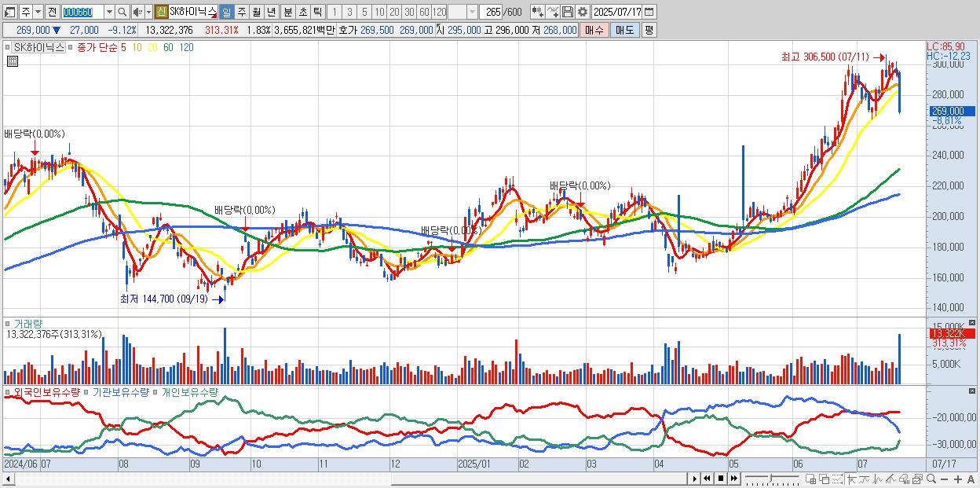Click the zigzag wave analysis icon

pos(878,479)
